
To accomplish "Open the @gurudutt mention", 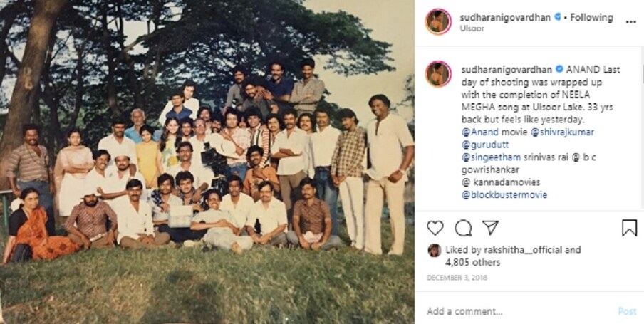I will pyautogui.click(x=481, y=145).
